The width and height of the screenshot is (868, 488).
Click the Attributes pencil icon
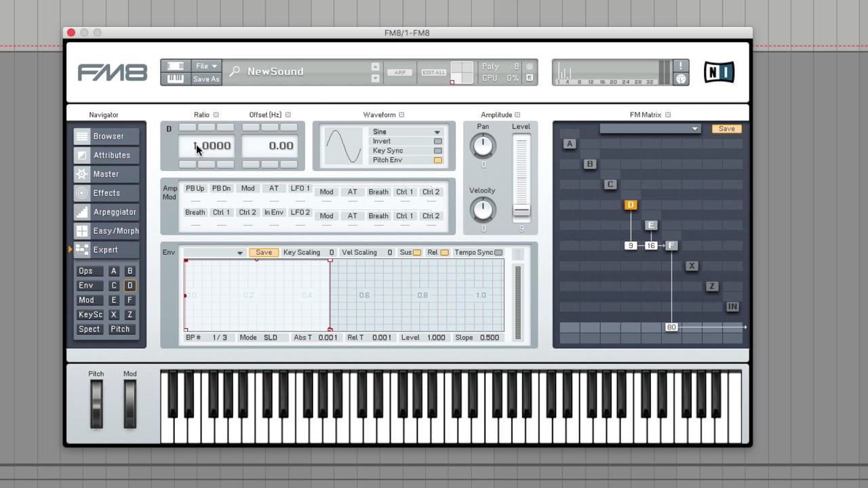(x=82, y=155)
